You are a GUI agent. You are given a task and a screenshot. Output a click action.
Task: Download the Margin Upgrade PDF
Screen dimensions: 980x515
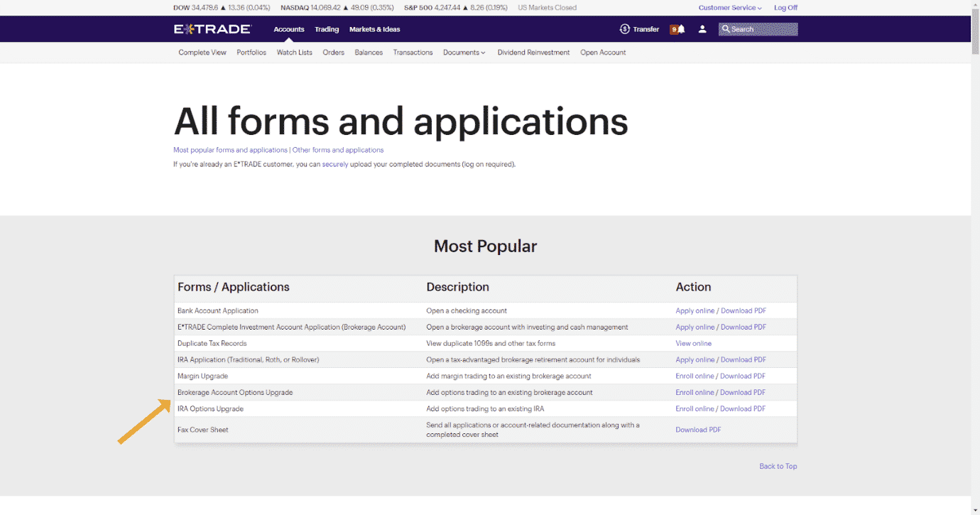(743, 376)
